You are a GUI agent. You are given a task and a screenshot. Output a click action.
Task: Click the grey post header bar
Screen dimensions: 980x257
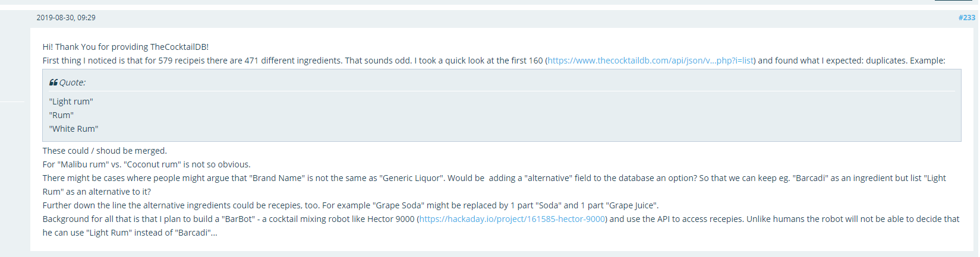pyautogui.click(x=475, y=18)
